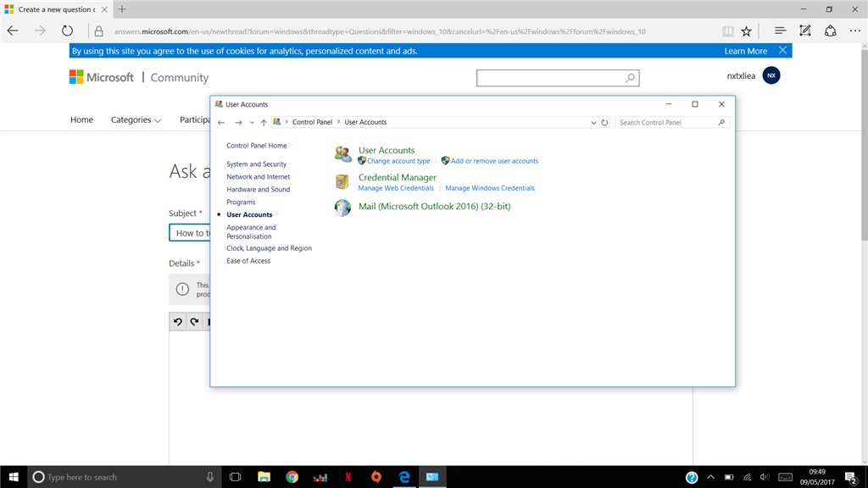Open 'Manage Web Credentials'

(x=396, y=188)
